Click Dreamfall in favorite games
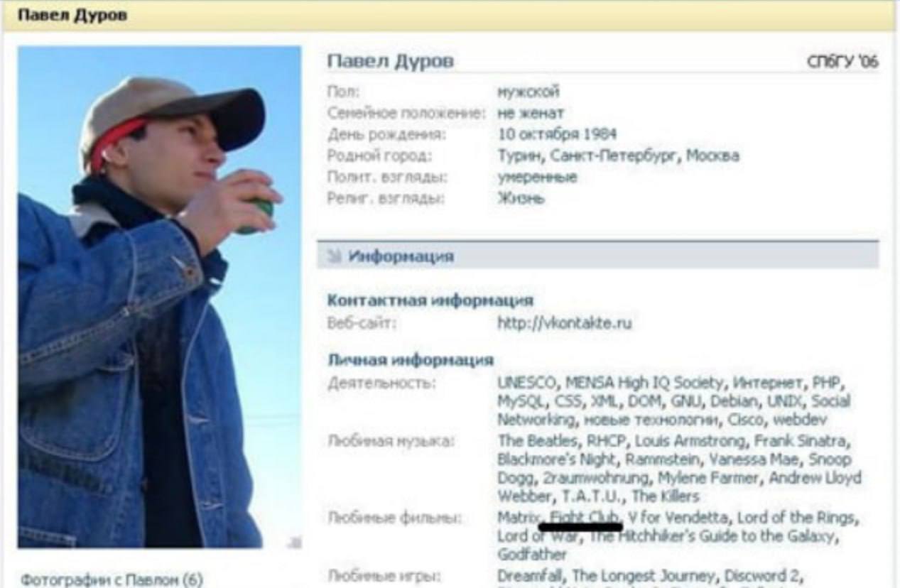Image resolution: width=900 pixels, height=588 pixels. (x=530, y=575)
